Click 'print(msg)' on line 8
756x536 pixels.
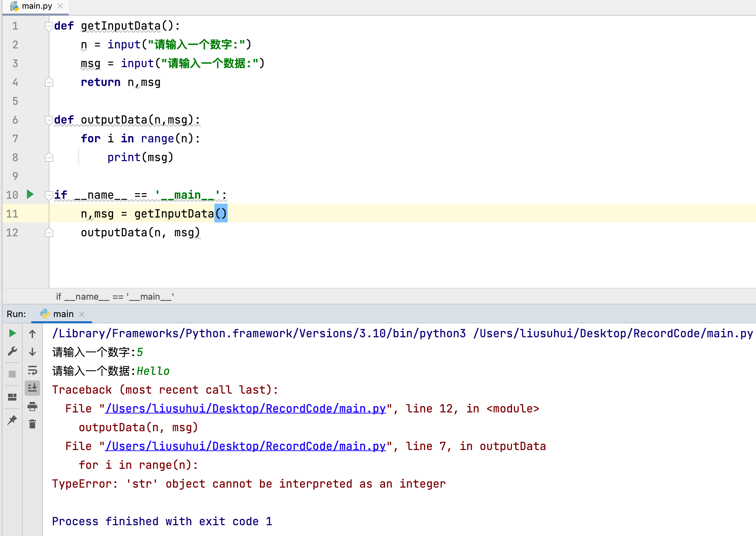click(140, 158)
